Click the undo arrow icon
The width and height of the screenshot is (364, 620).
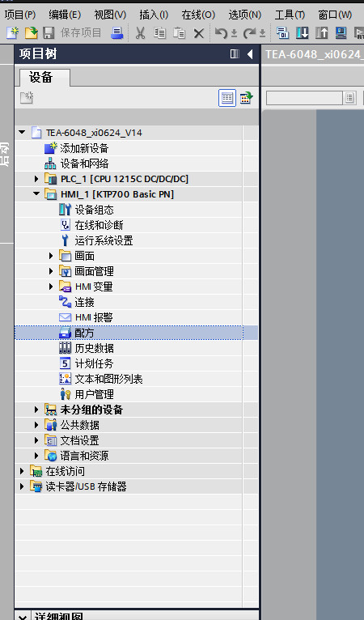click(221, 33)
